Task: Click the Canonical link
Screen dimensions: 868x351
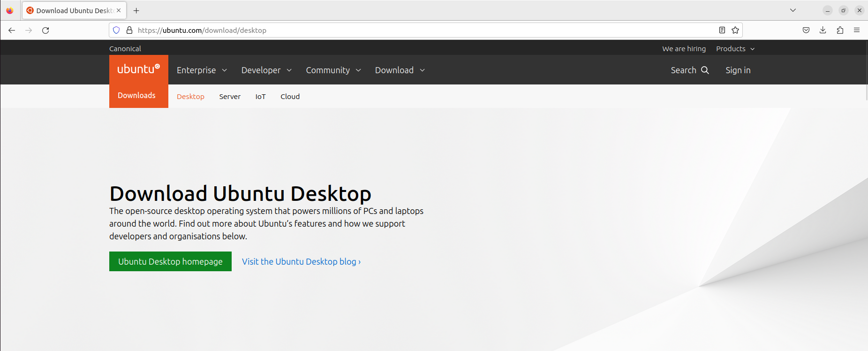Action: click(125, 49)
